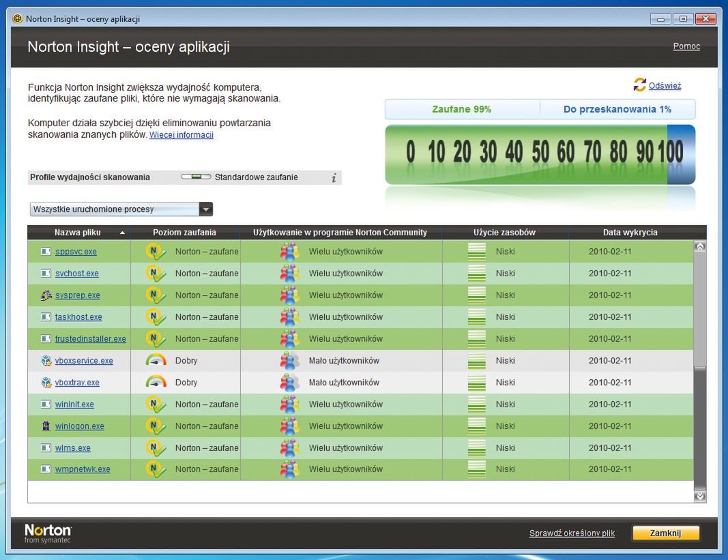The width and height of the screenshot is (728, 560).
Task: Click the Dobry text for vboxtray.exe
Action: 186,383
